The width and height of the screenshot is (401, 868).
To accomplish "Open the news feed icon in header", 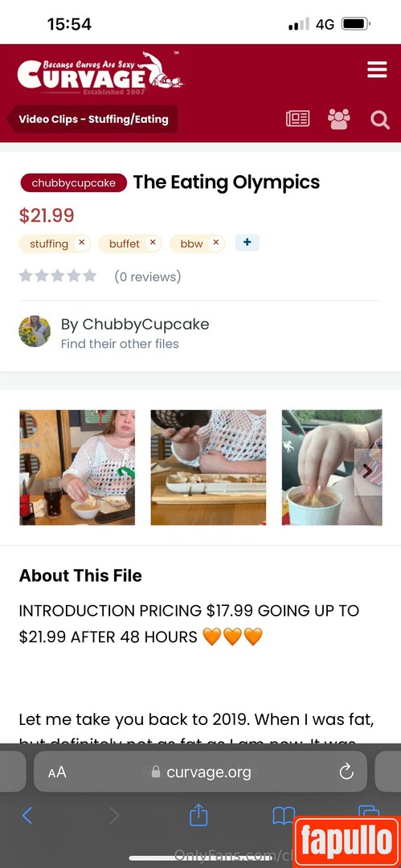I will pos(297,119).
